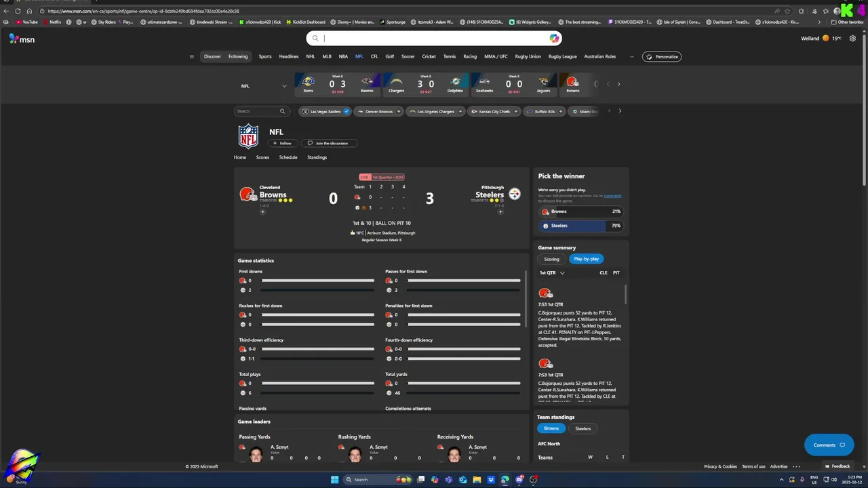Follow Steelers via plus under team name
868x488 pixels.
point(500,212)
